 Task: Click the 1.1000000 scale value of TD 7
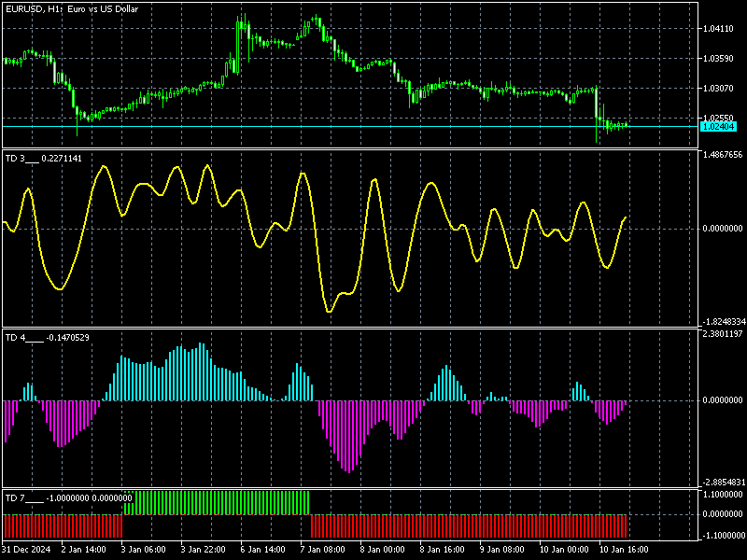coord(723,495)
